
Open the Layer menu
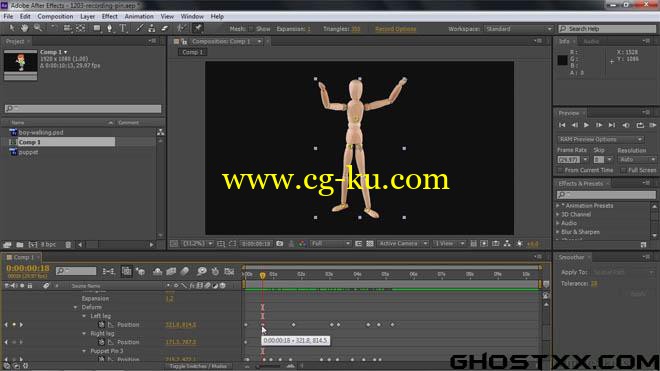[88, 16]
